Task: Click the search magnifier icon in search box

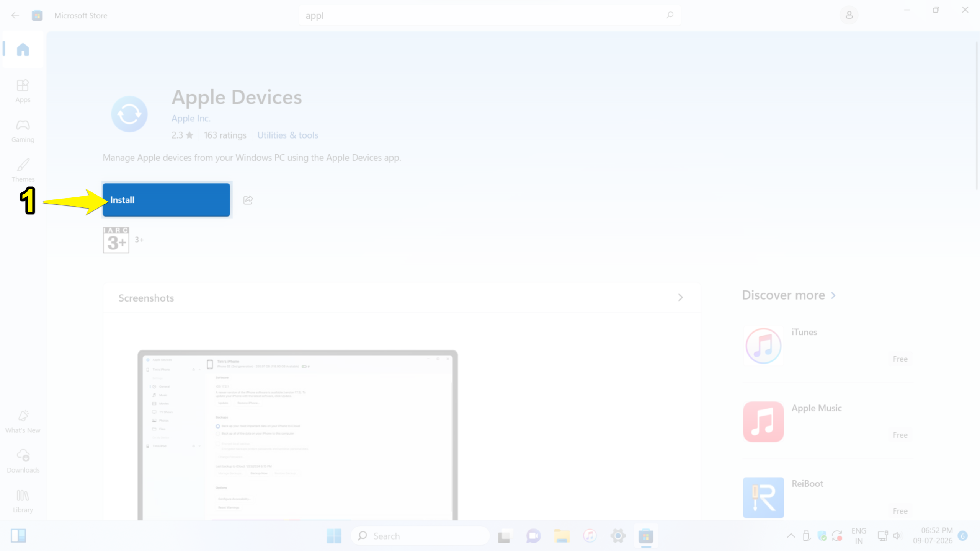Action: (x=670, y=15)
